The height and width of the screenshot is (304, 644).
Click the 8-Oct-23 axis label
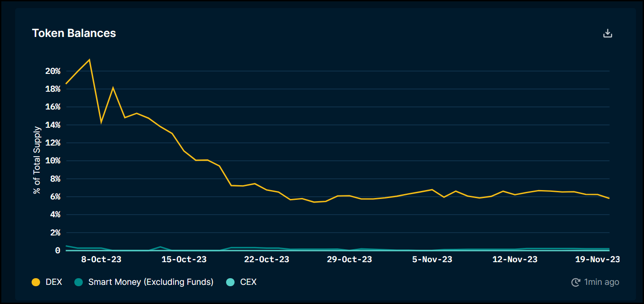[x=101, y=259]
